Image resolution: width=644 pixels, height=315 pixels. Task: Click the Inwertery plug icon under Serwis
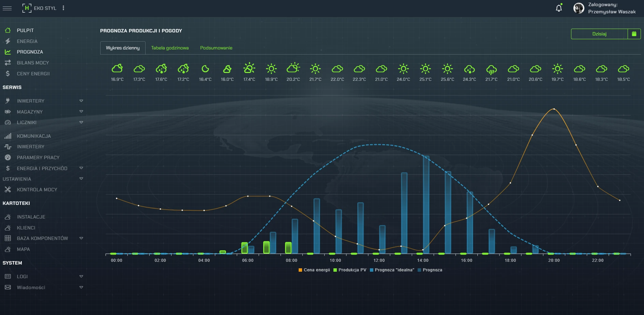[8, 101]
